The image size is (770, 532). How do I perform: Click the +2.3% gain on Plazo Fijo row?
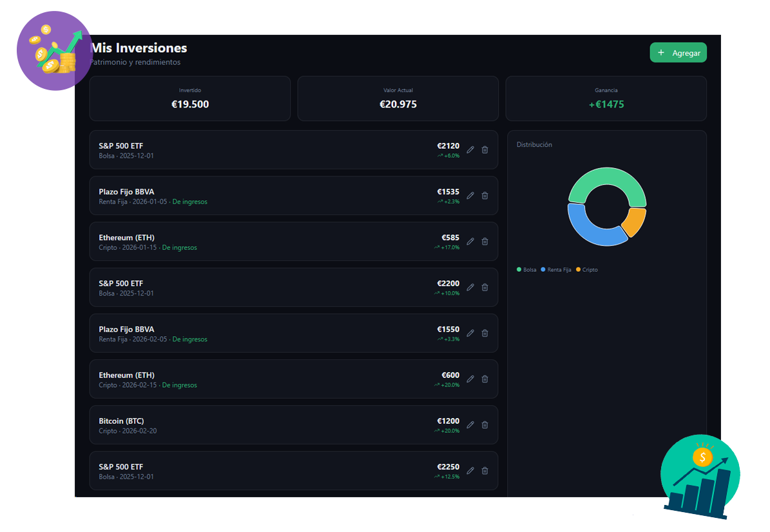[x=449, y=201]
